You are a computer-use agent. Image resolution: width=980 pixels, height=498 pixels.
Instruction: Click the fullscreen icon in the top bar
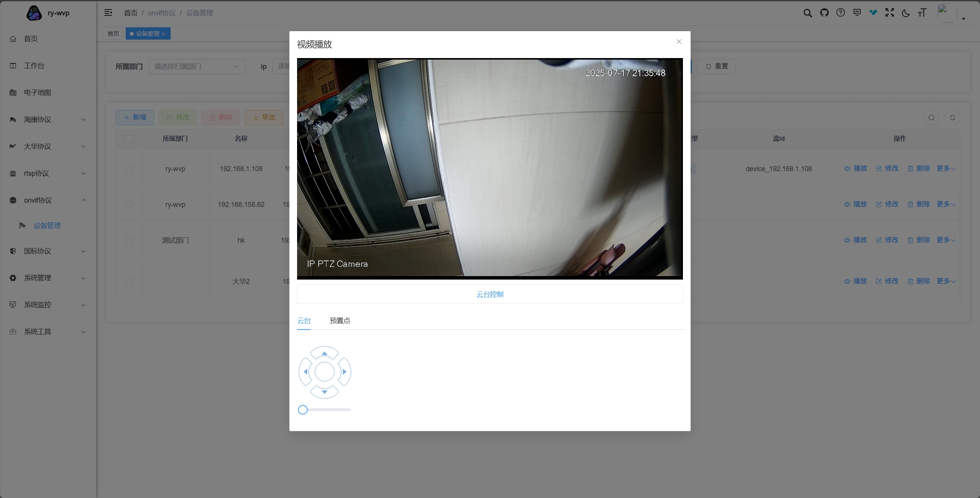pos(889,13)
